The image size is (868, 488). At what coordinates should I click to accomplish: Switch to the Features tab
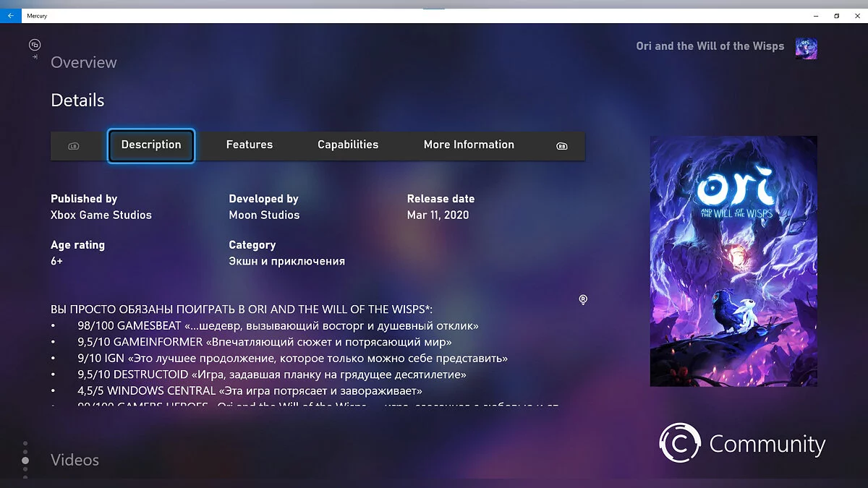(250, 145)
